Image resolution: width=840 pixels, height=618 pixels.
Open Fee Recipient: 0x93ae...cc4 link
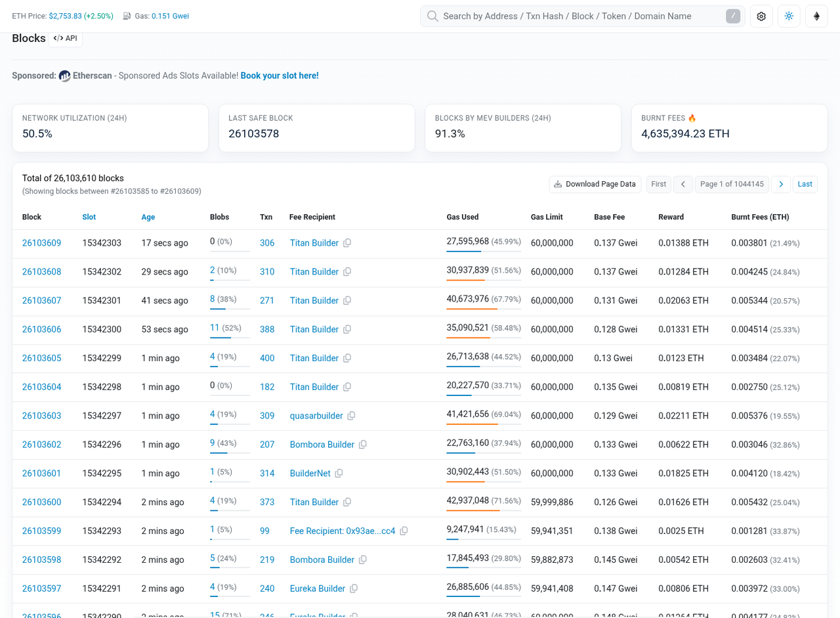click(x=343, y=531)
